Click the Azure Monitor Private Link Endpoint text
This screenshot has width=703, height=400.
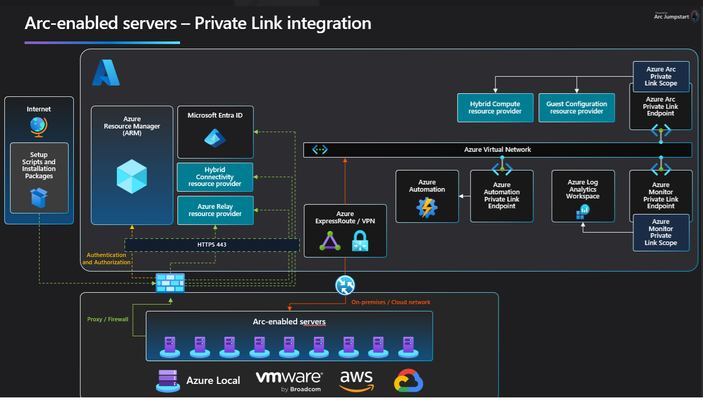click(660, 196)
